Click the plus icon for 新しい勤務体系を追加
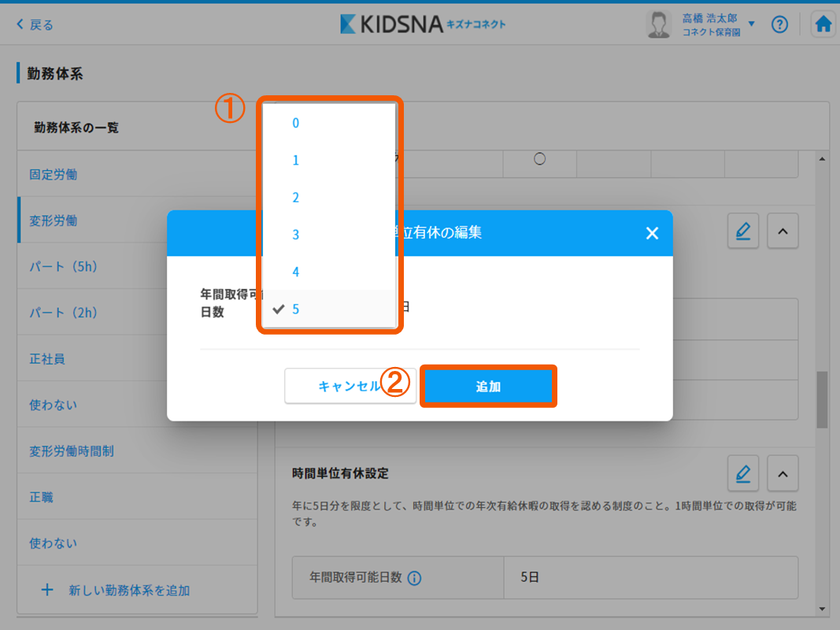The image size is (840, 630). (47, 590)
